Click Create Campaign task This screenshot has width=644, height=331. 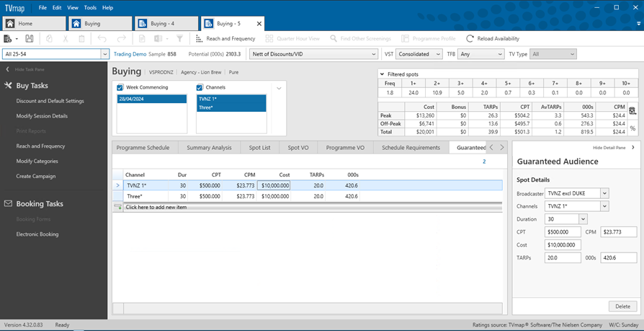pyautogui.click(x=36, y=176)
